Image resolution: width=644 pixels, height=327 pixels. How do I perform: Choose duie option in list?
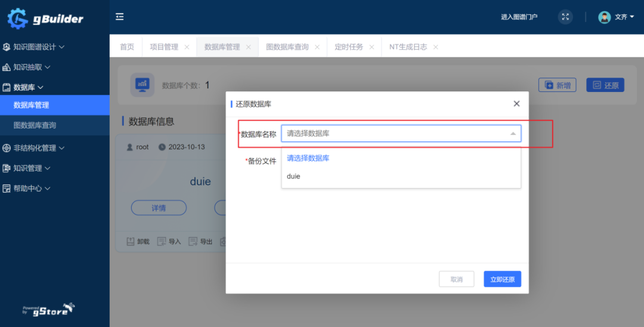tap(401, 177)
